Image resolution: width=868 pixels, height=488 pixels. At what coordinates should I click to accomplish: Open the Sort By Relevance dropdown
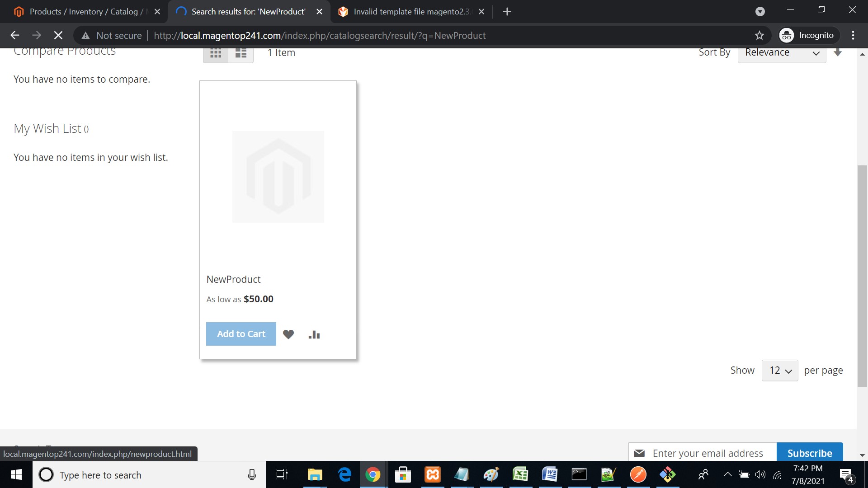coord(782,53)
